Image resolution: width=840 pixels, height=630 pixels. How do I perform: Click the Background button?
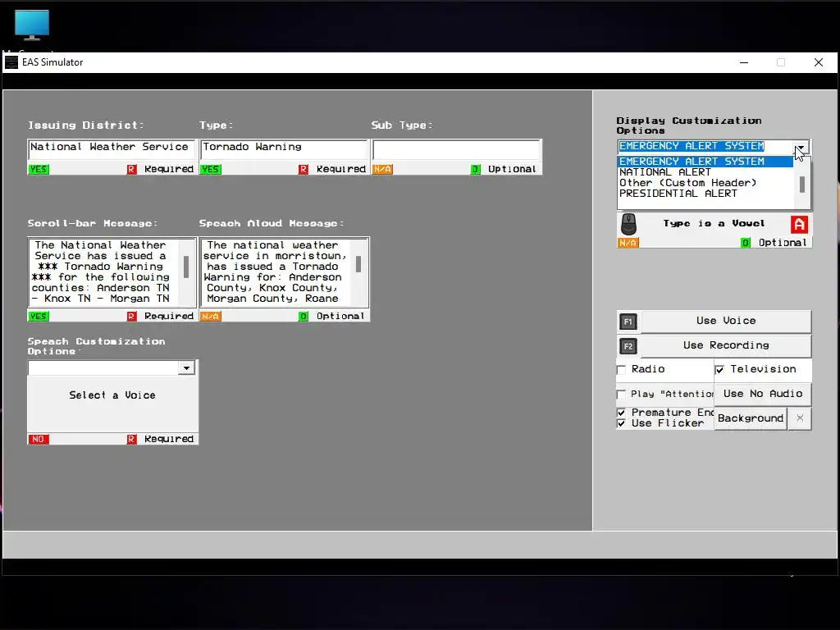click(x=750, y=418)
